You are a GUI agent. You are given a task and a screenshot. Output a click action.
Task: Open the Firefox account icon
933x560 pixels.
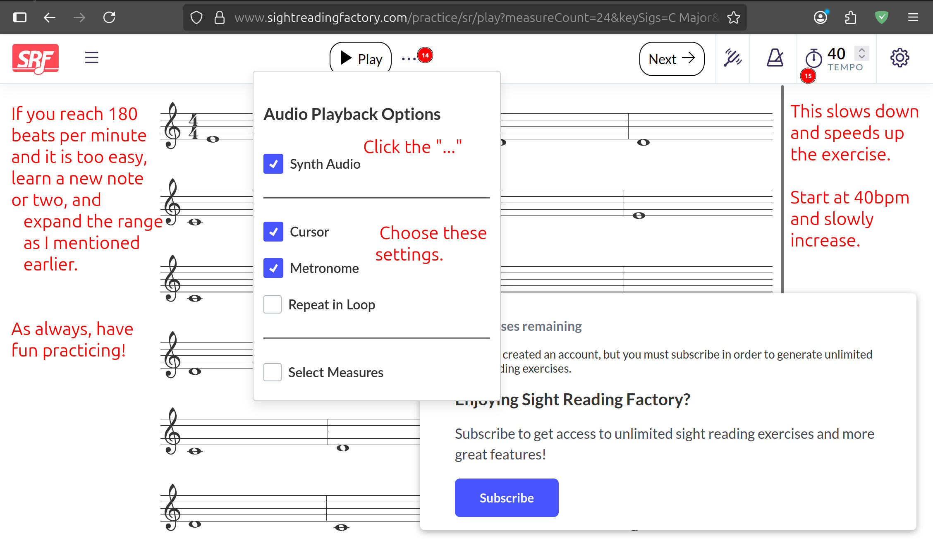[821, 17]
